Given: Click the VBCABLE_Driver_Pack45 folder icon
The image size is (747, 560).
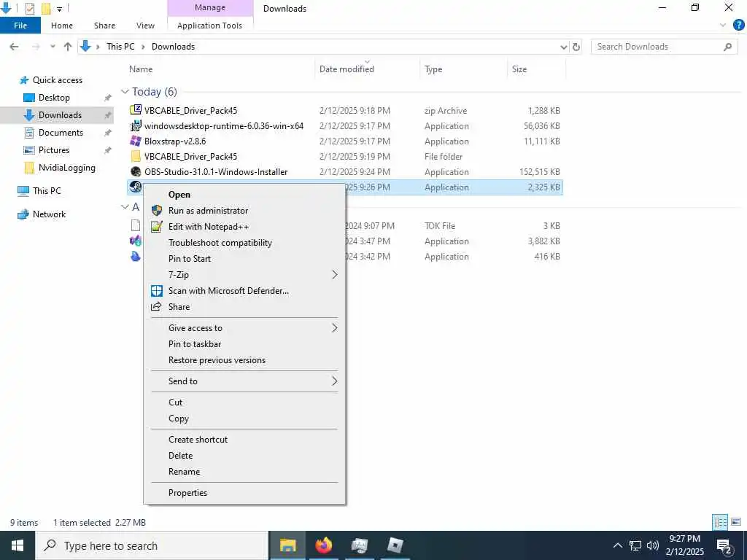Looking at the screenshot, I should click(136, 156).
